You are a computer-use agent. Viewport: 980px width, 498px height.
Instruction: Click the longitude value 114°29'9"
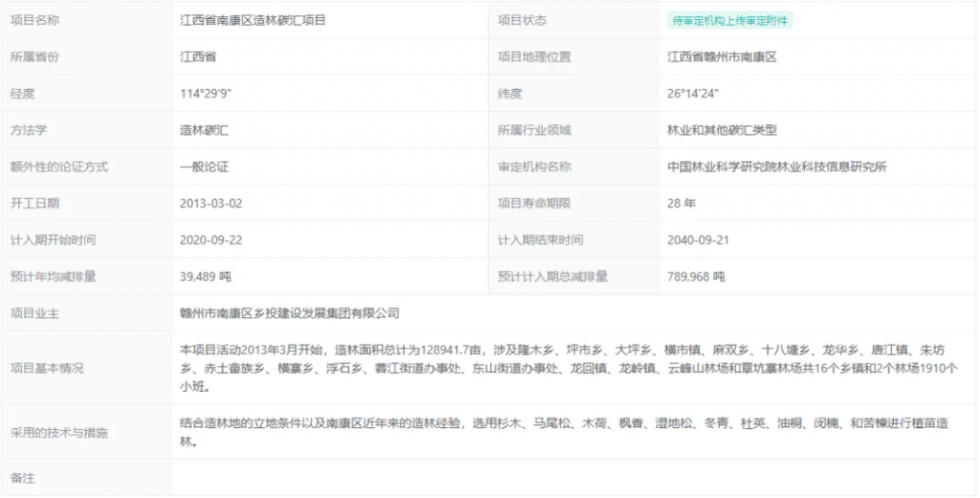(207, 94)
